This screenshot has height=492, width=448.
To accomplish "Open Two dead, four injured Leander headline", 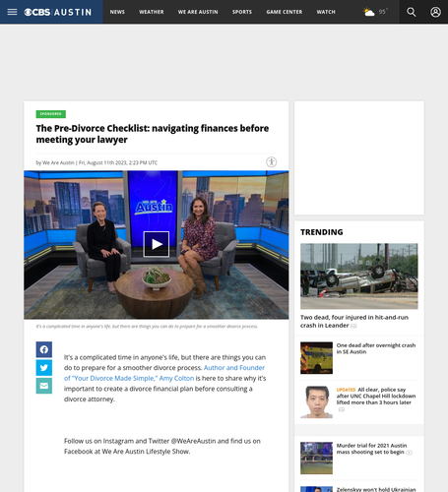I will [x=354, y=322].
